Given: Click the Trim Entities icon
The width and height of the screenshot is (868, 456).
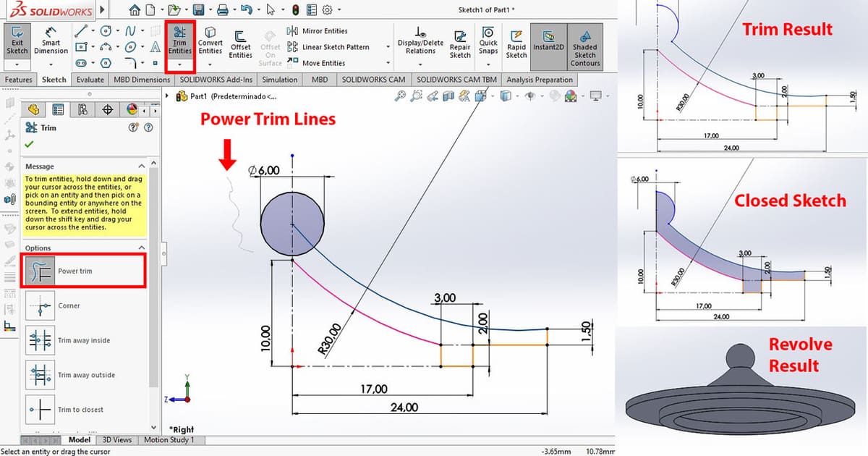Looking at the screenshot, I should tap(179, 41).
